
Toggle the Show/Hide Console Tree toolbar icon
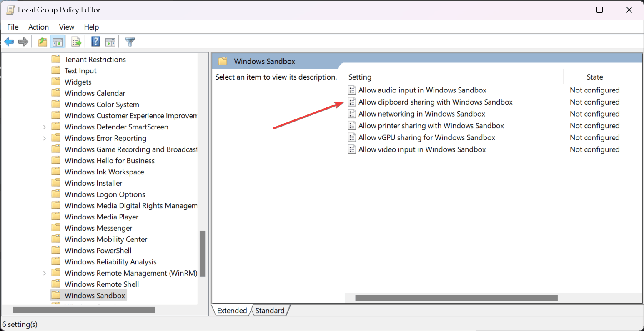tap(58, 41)
